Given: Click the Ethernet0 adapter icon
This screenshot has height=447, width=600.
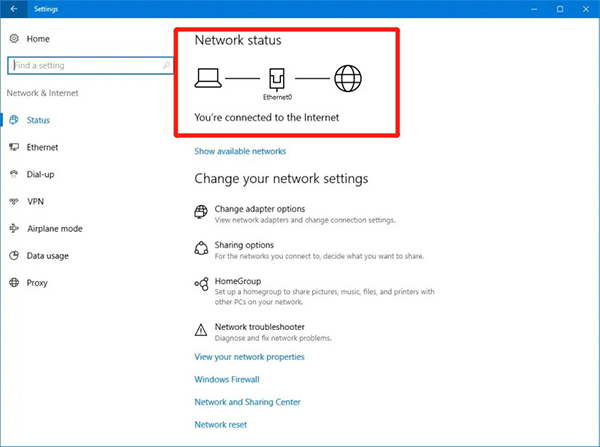Looking at the screenshot, I should (277, 79).
